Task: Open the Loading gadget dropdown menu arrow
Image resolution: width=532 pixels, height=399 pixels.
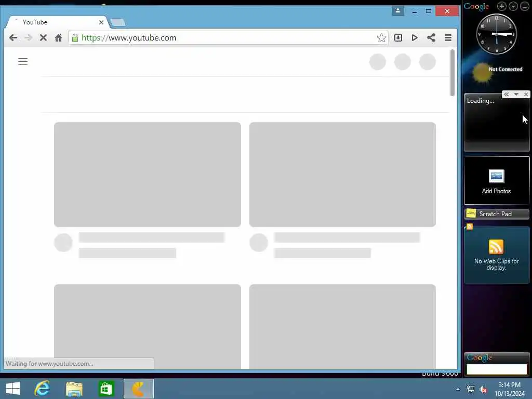Action: 516,95
